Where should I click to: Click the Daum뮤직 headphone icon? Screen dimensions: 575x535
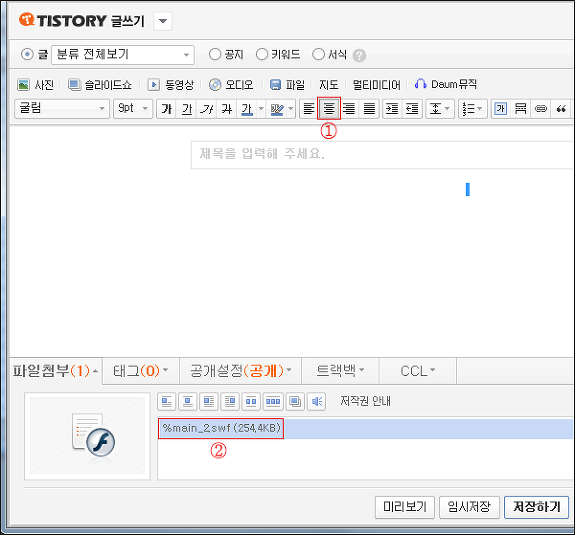[420, 84]
